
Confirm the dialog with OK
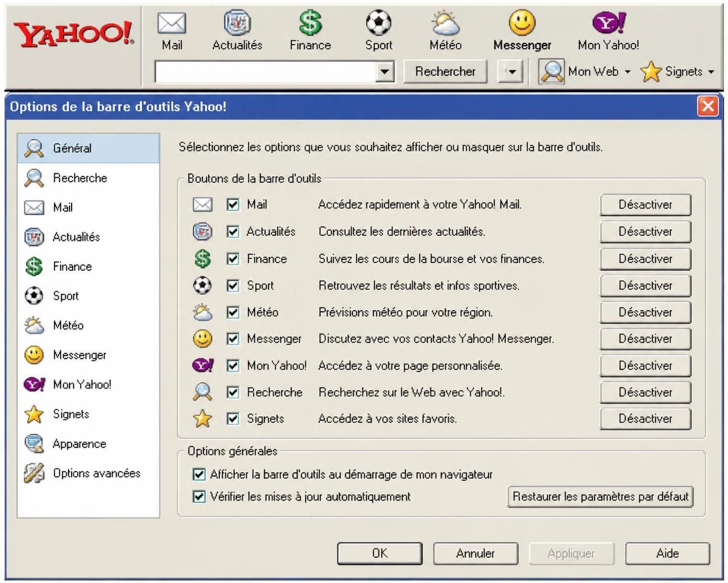coord(380,553)
